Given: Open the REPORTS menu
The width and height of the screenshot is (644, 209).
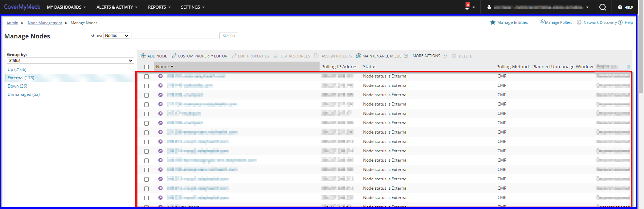Looking at the screenshot, I should pos(159,7).
